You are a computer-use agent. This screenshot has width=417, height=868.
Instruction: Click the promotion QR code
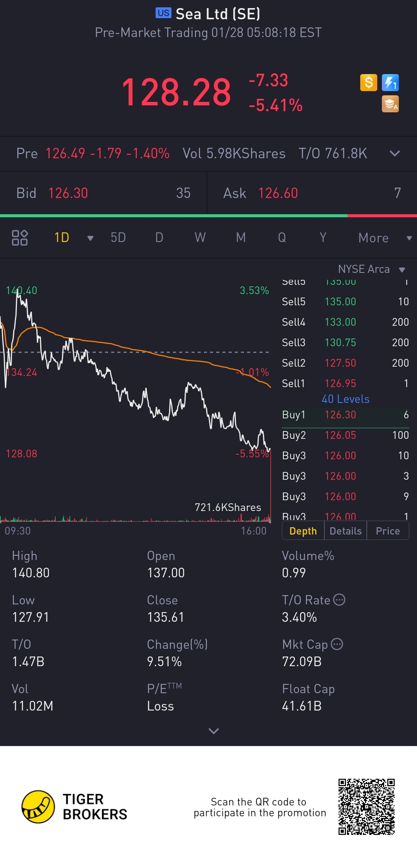tap(366, 807)
